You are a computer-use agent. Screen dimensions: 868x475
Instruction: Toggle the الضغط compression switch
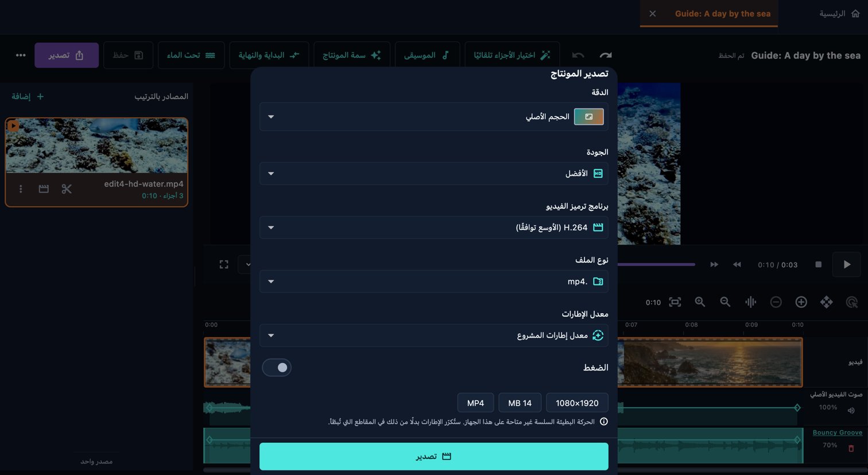(277, 368)
